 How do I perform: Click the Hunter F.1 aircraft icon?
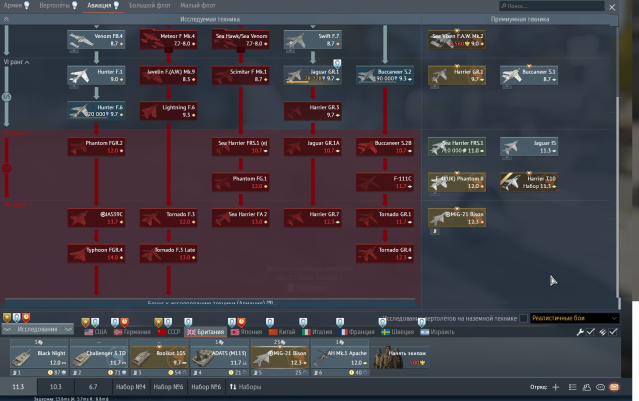pos(95,76)
